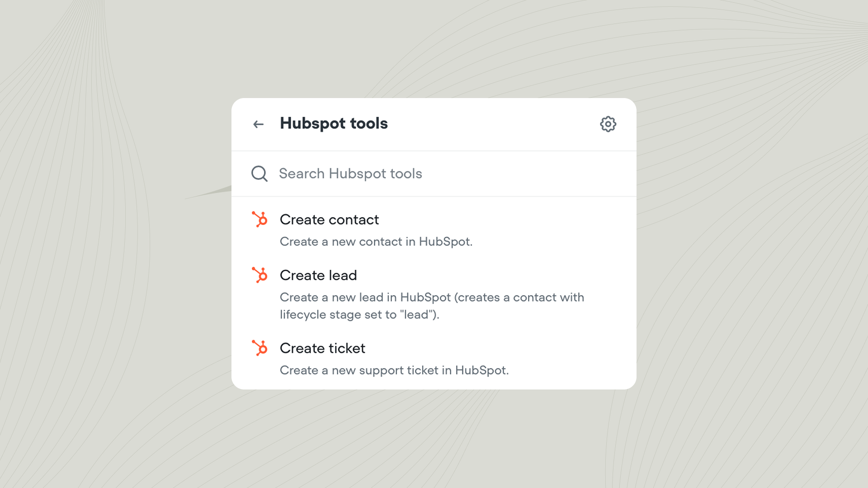Click the Create contact description text
The height and width of the screenshot is (488, 868).
(376, 242)
